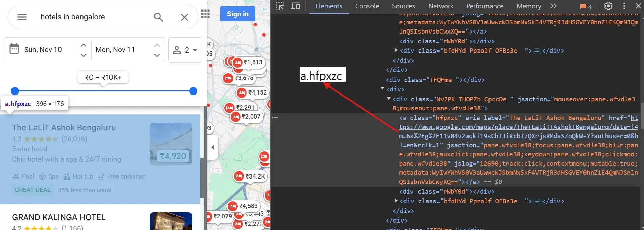Click the search magnifier icon
The width and height of the screenshot is (644, 230).
point(158,17)
